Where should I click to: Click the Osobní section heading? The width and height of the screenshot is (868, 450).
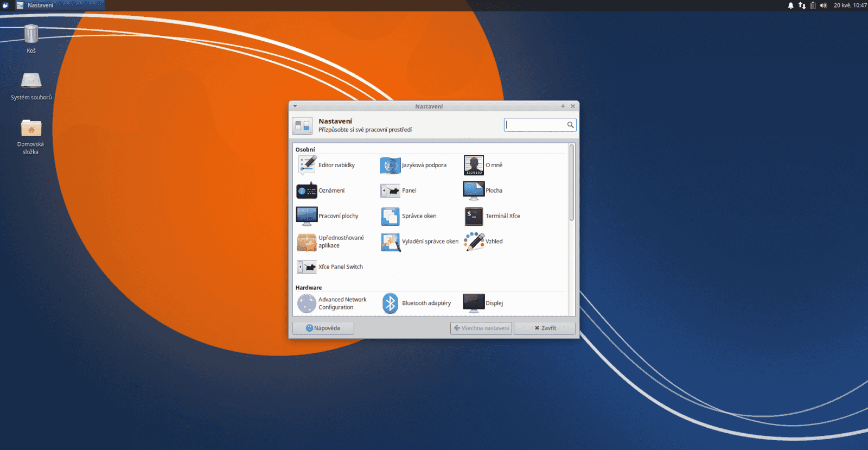pyautogui.click(x=305, y=150)
